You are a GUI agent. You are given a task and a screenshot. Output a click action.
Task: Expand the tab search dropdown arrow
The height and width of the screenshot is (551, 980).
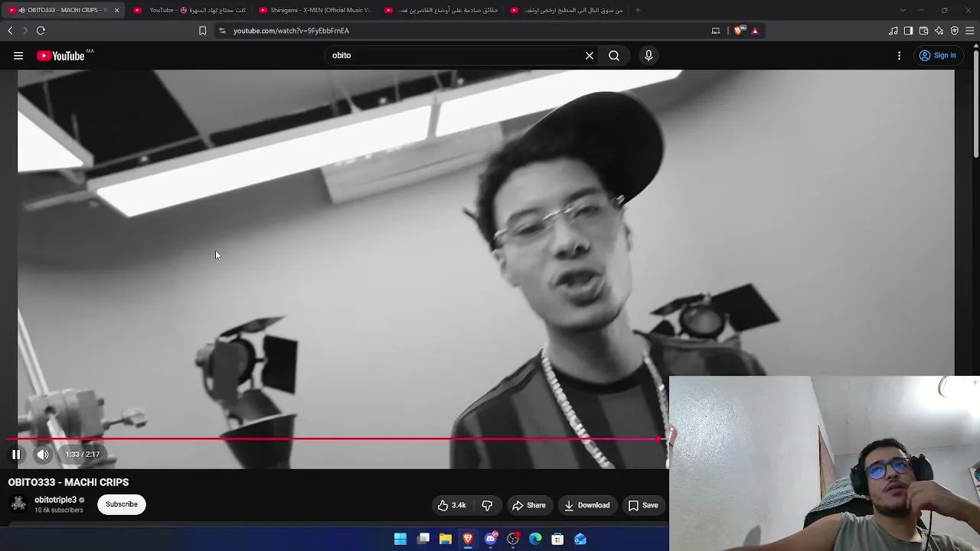[x=903, y=10]
